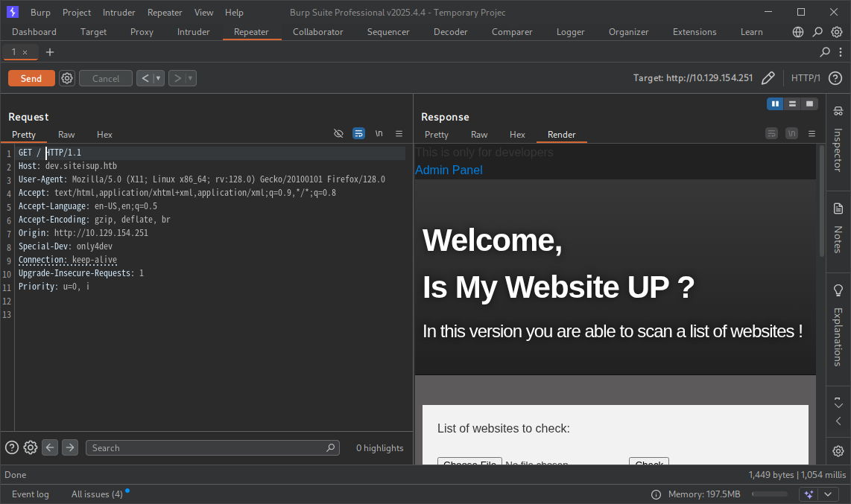This screenshot has width=851, height=504.
Task: Open search help question mark icon
Action: coord(12,447)
